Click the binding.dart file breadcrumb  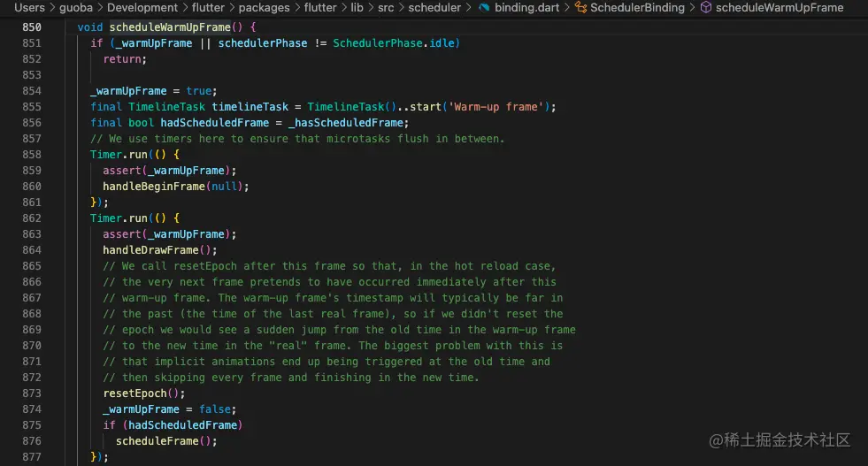point(526,8)
